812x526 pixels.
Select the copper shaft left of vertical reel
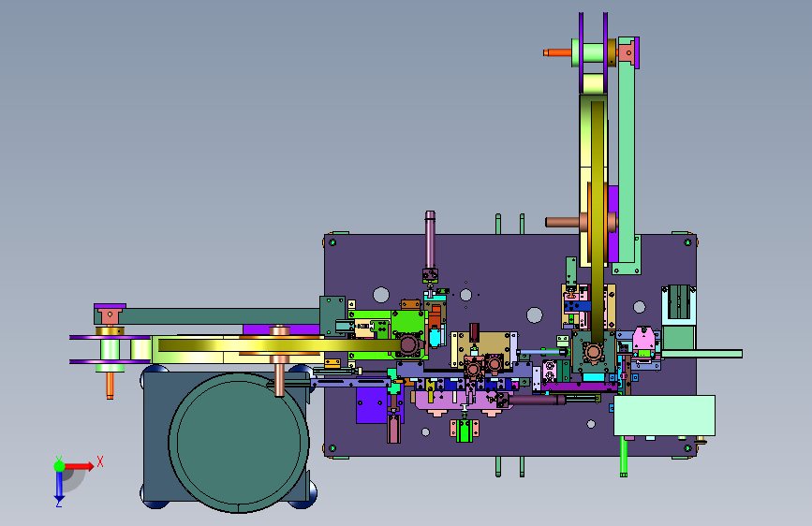click(x=562, y=222)
